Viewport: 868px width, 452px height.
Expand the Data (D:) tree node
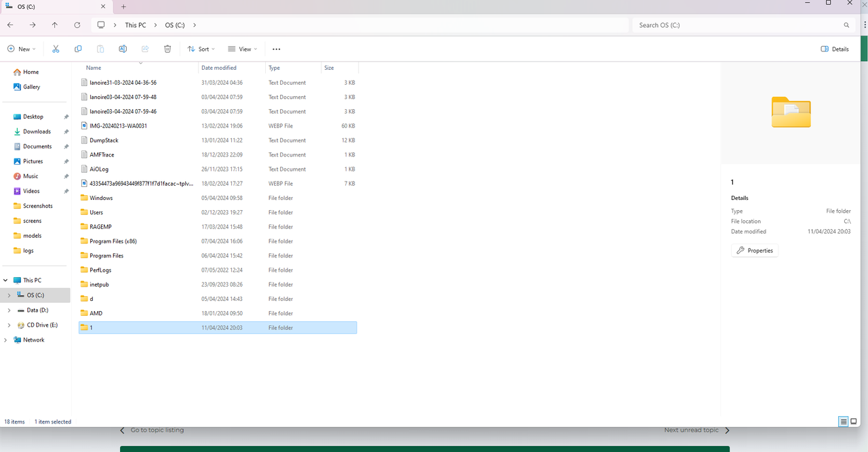click(9, 310)
